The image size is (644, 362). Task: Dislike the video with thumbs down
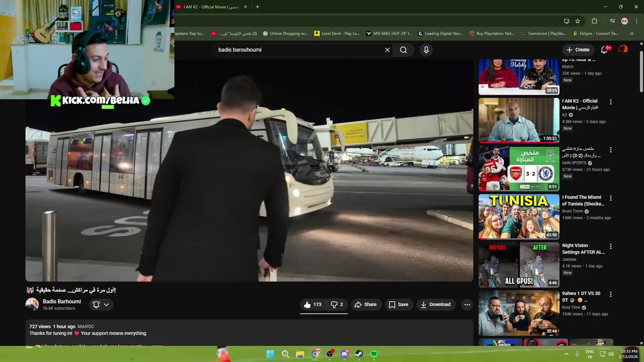pos(337,305)
